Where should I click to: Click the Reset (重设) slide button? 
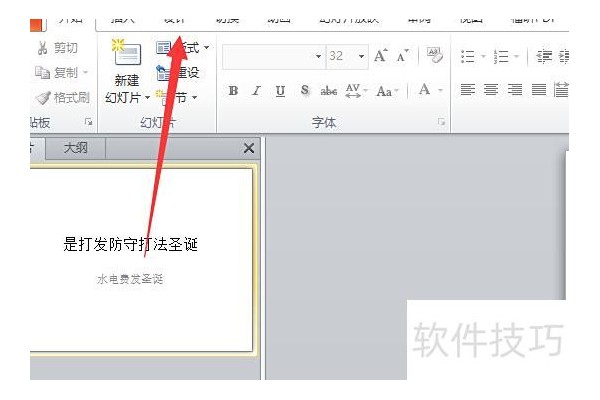[x=178, y=72]
